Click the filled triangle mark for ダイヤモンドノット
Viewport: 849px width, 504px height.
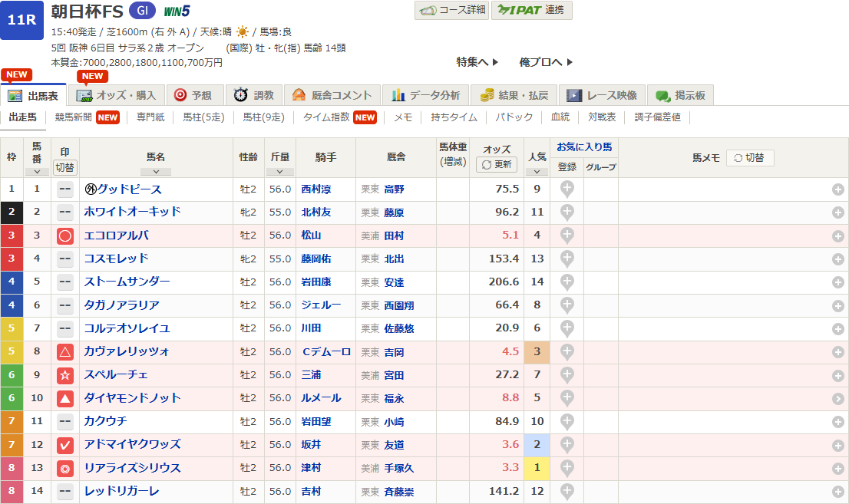(65, 398)
